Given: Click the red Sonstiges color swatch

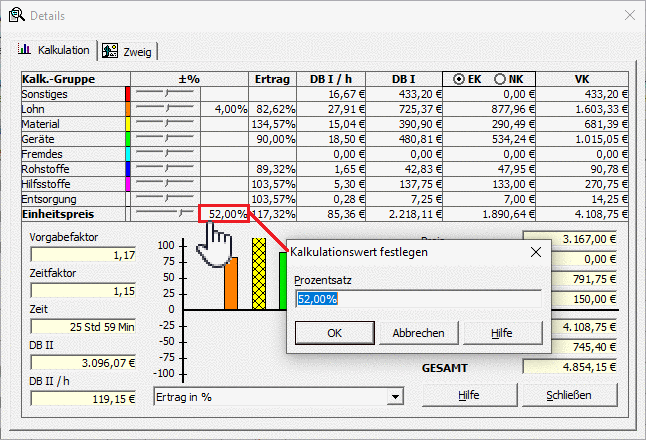Looking at the screenshot, I should pos(128,94).
